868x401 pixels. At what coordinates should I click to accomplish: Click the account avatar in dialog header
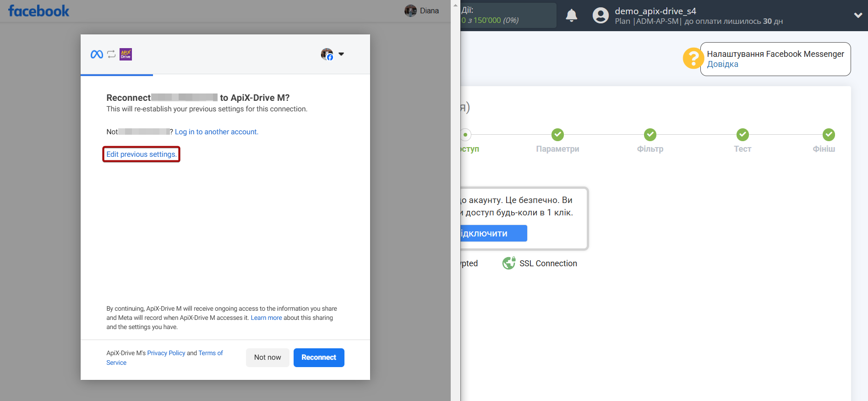coord(327,54)
